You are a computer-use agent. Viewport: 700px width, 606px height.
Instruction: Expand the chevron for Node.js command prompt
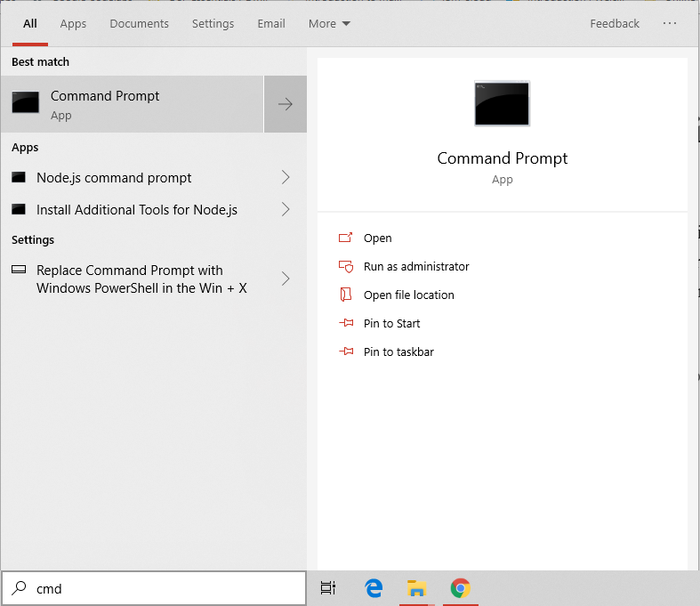tap(286, 177)
